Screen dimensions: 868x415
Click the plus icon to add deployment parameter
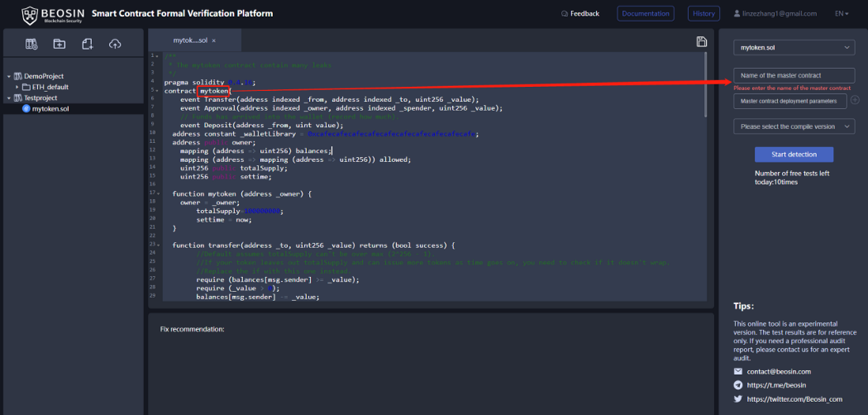coord(855,100)
